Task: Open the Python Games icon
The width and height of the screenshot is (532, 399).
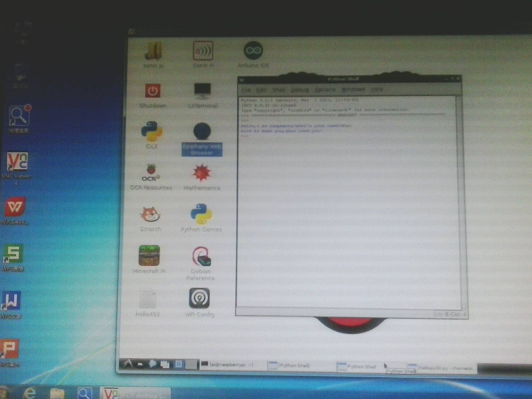Action: click(201, 214)
